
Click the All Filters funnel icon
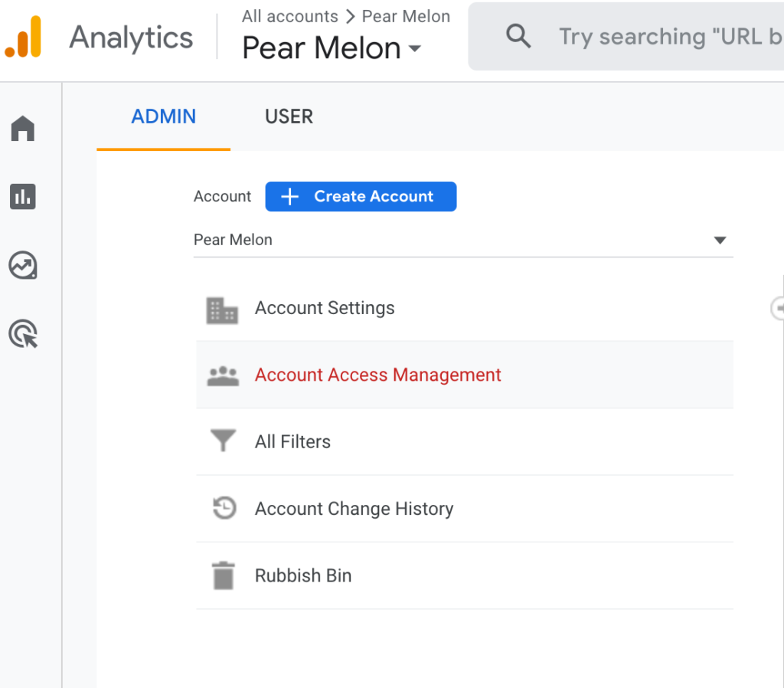tap(222, 442)
